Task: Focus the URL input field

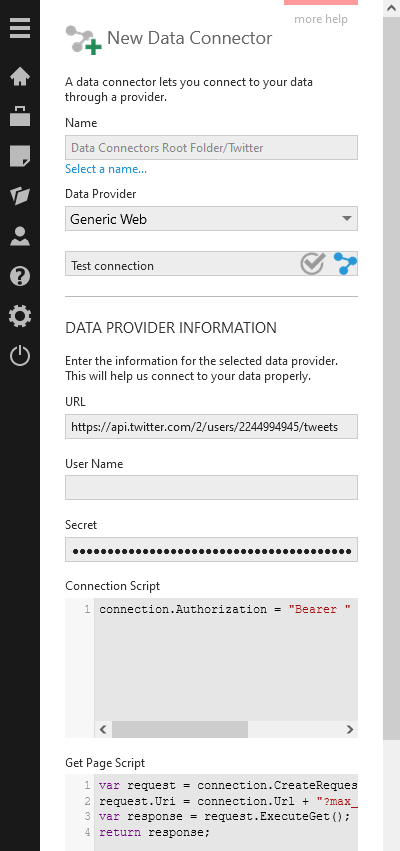Action: click(211, 427)
